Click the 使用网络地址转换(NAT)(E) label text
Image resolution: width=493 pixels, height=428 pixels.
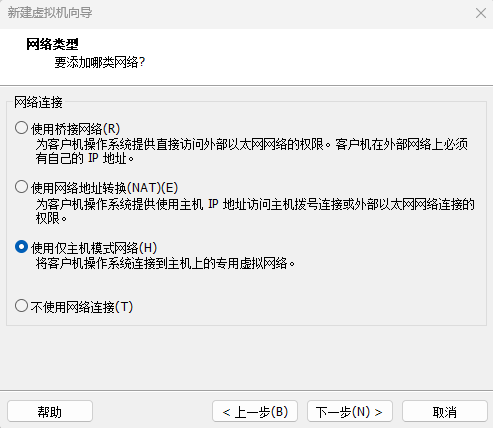104,188
